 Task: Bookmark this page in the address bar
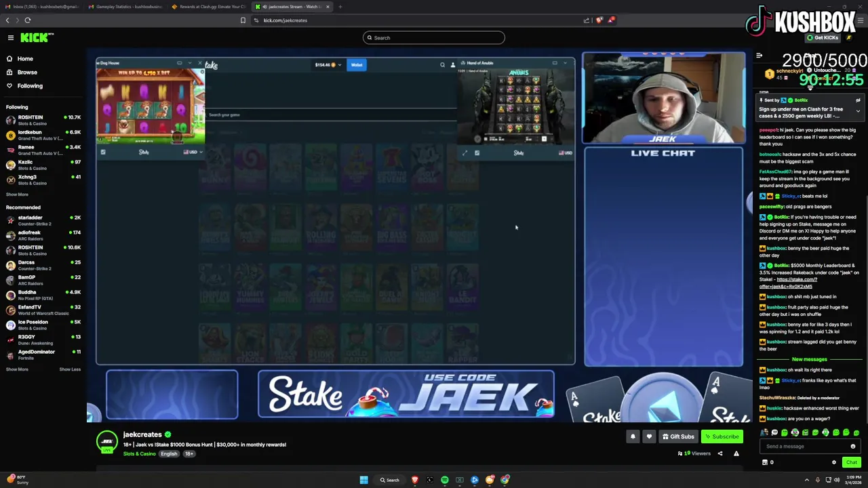(x=243, y=20)
